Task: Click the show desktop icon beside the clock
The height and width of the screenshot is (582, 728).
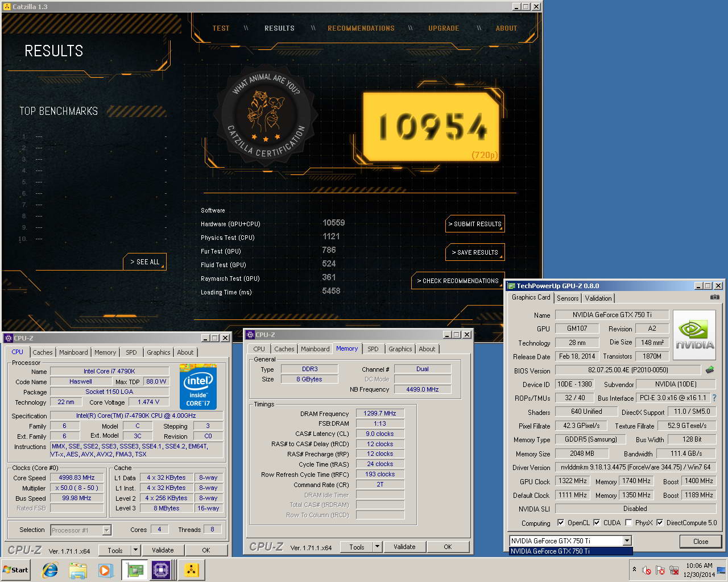Action: point(721,570)
